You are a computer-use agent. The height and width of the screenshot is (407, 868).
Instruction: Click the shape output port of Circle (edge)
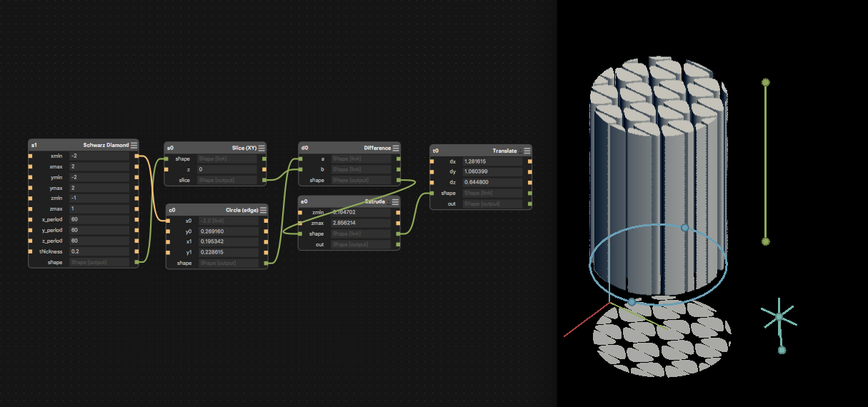[x=266, y=263]
